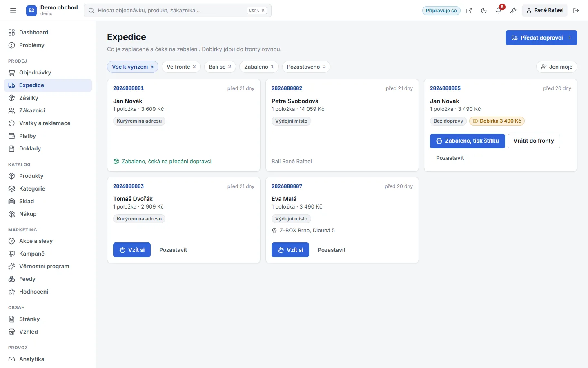Toggle the hamburger sidebar menu

coord(13,11)
